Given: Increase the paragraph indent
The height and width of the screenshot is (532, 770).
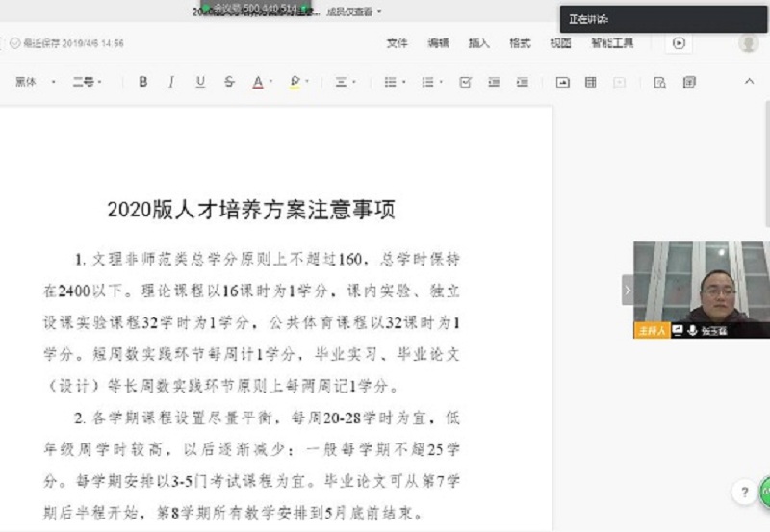Looking at the screenshot, I should point(521,83).
